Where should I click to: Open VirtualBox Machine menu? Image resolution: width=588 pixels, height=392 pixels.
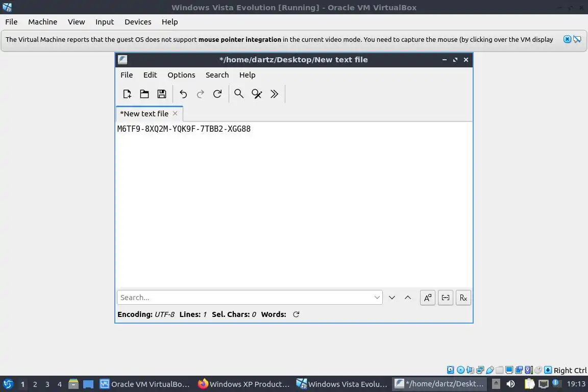coord(43,22)
